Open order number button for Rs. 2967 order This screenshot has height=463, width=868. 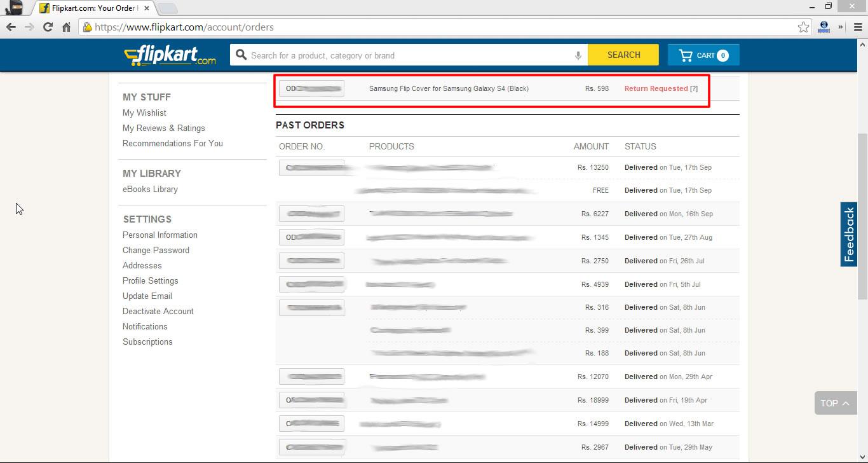[311, 447]
